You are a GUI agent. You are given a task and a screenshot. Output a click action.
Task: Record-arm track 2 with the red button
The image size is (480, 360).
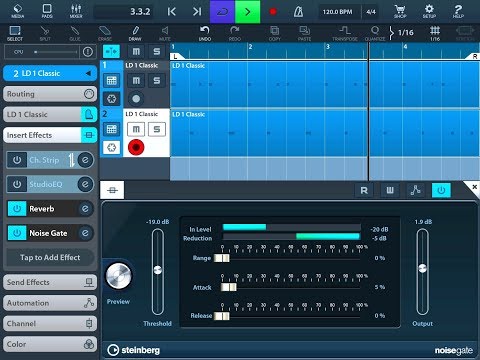point(136,147)
